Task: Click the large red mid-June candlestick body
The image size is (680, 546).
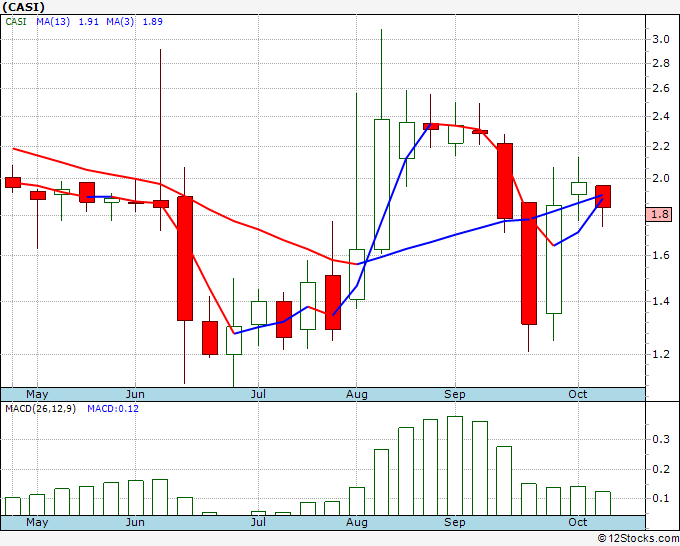Action: (185, 258)
